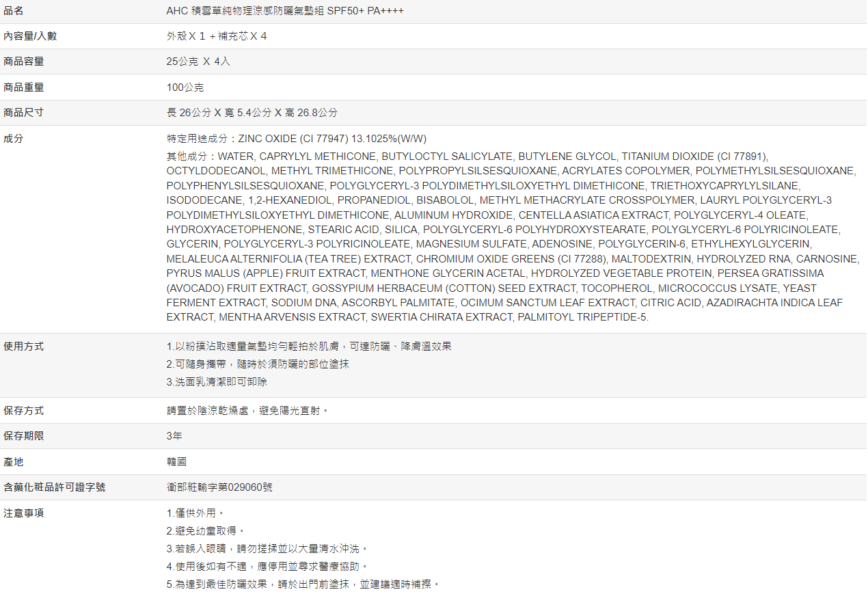Click the 注意事項 row label
This screenshot has width=868, height=594.
(x=24, y=513)
